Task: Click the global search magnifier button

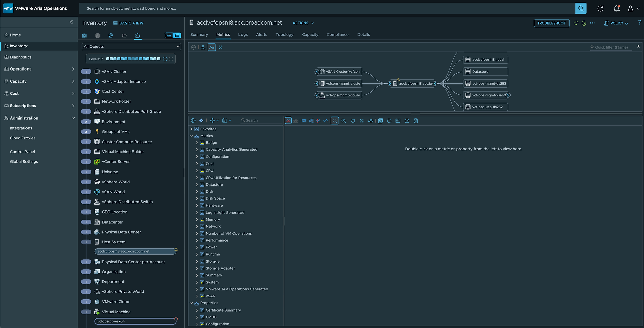Action: (581, 8)
